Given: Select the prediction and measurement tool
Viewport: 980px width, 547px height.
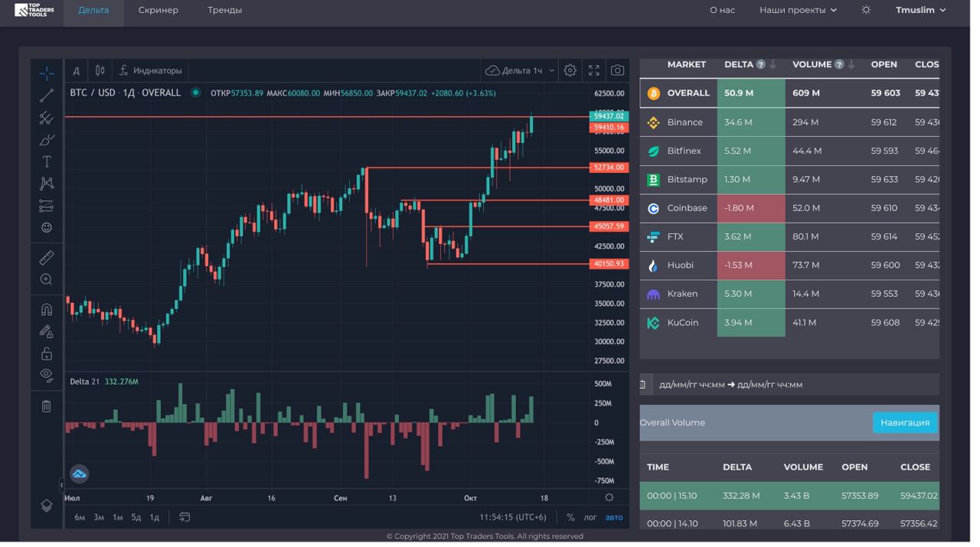Looking at the screenshot, I should [x=47, y=206].
